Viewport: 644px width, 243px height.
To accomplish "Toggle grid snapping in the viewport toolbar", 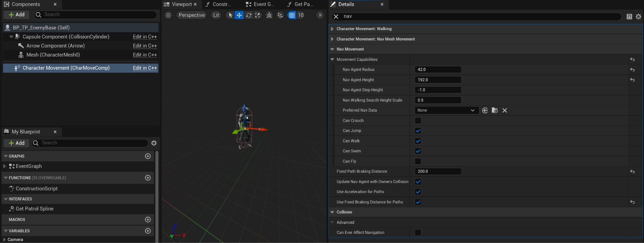I will (292, 15).
